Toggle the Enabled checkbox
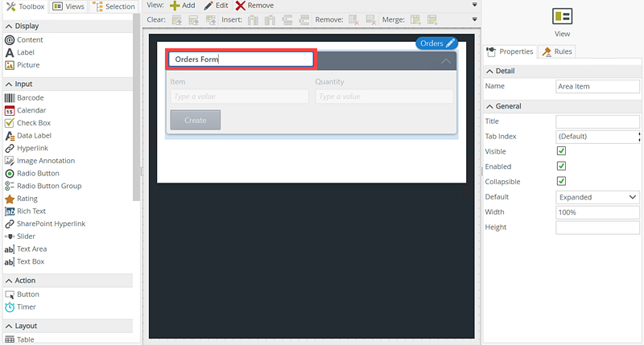 click(x=561, y=166)
